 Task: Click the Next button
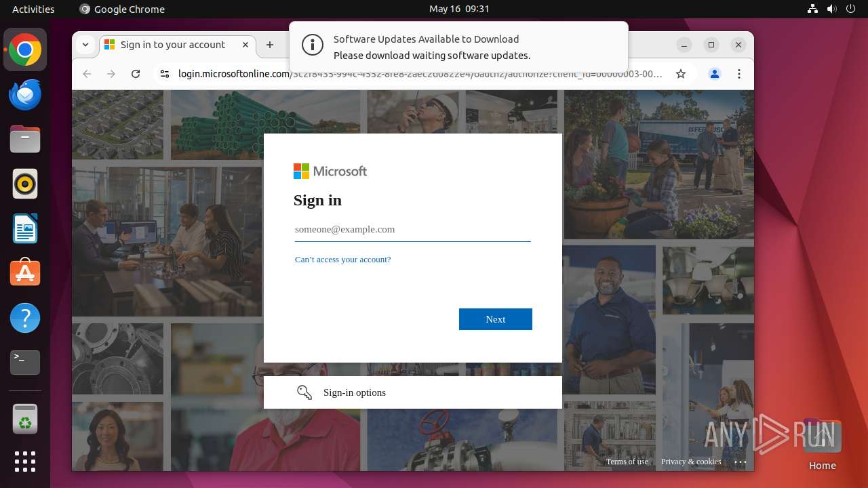point(496,319)
